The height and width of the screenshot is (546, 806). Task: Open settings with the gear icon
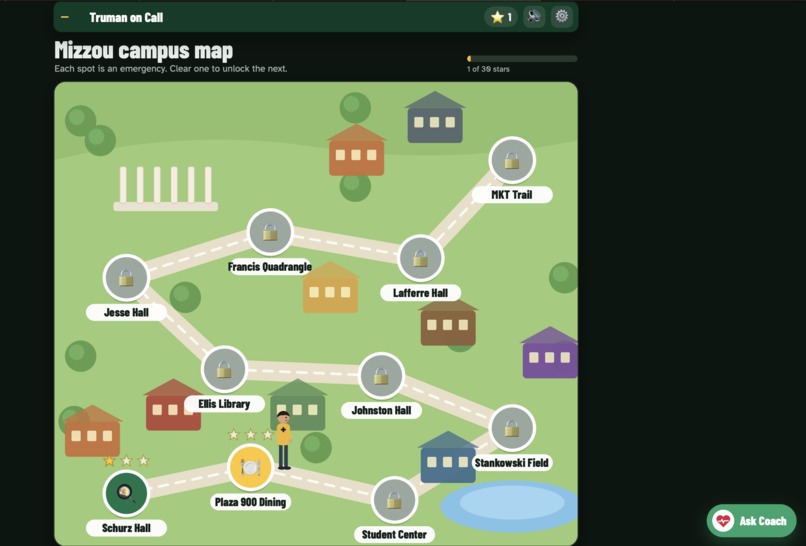point(561,16)
